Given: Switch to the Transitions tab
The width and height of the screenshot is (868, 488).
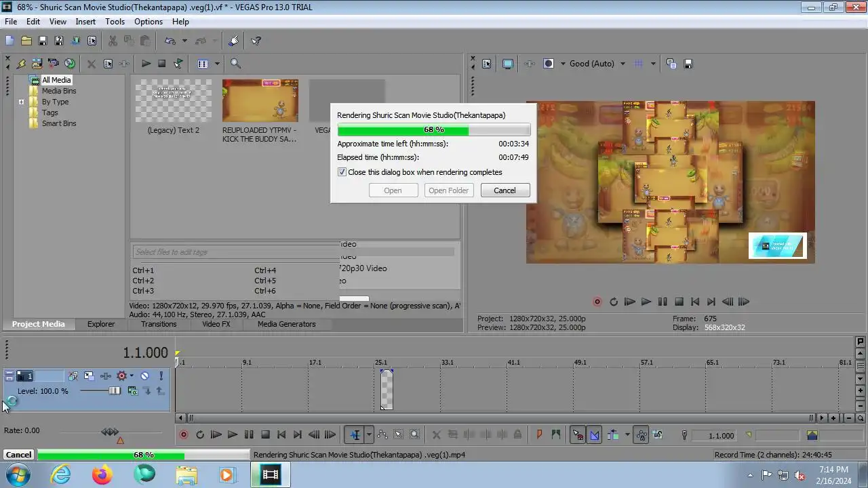Looking at the screenshot, I should click(159, 324).
